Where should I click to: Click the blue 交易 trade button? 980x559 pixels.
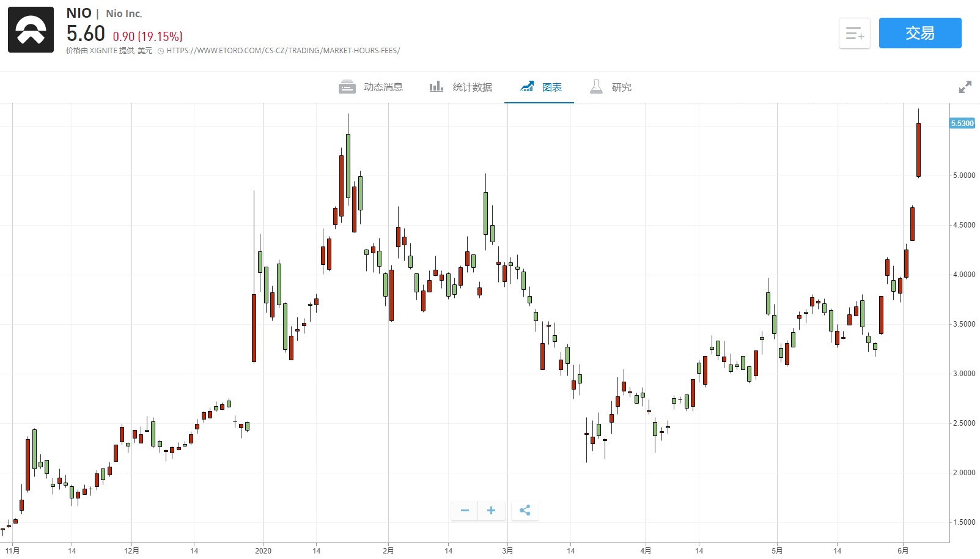click(920, 33)
